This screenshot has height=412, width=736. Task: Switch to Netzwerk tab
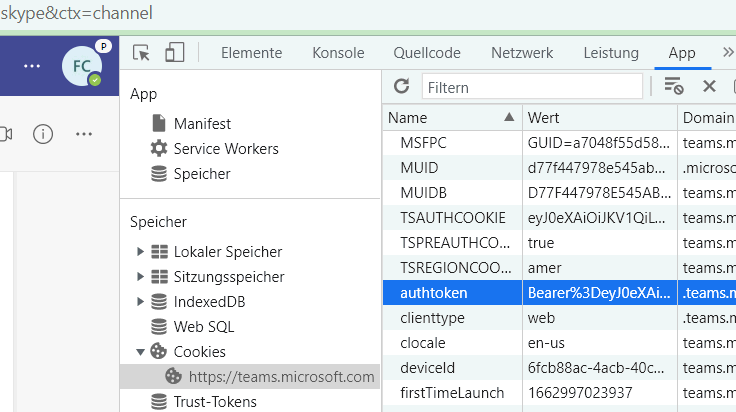tap(522, 53)
